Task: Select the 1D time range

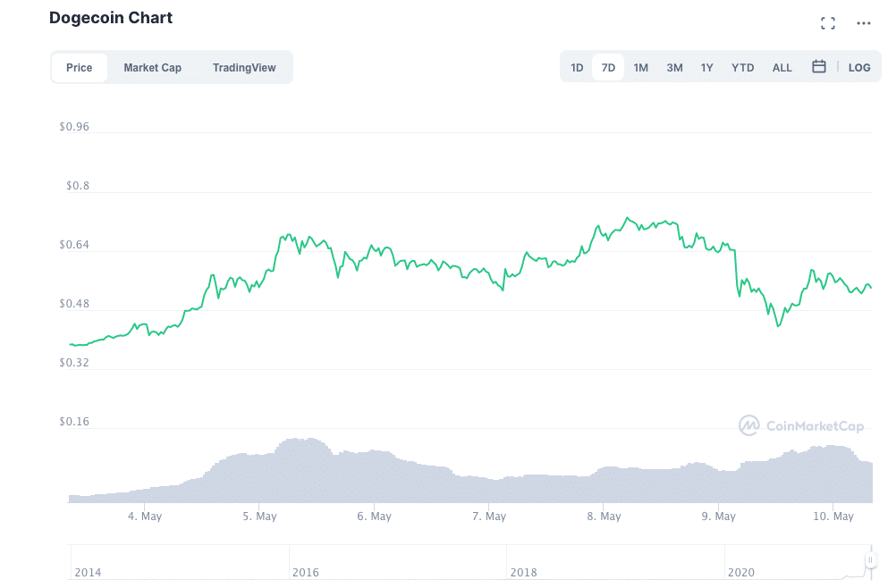Action: pos(577,68)
